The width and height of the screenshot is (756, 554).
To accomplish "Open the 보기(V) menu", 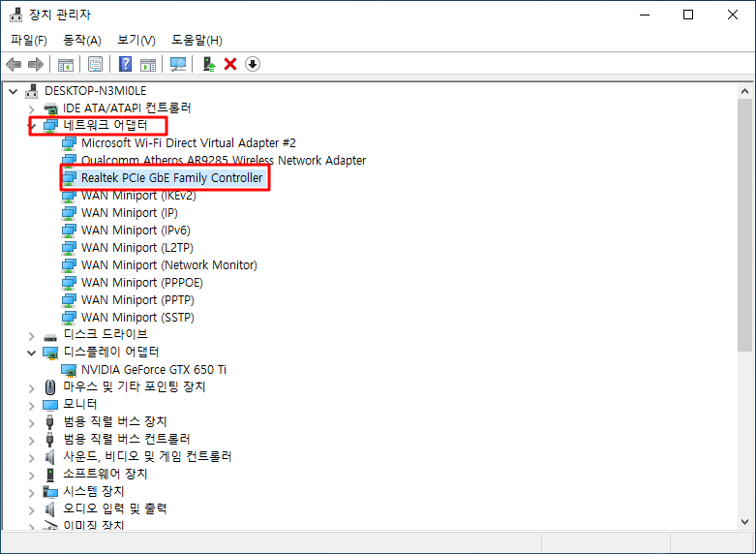I will pyautogui.click(x=136, y=40).
